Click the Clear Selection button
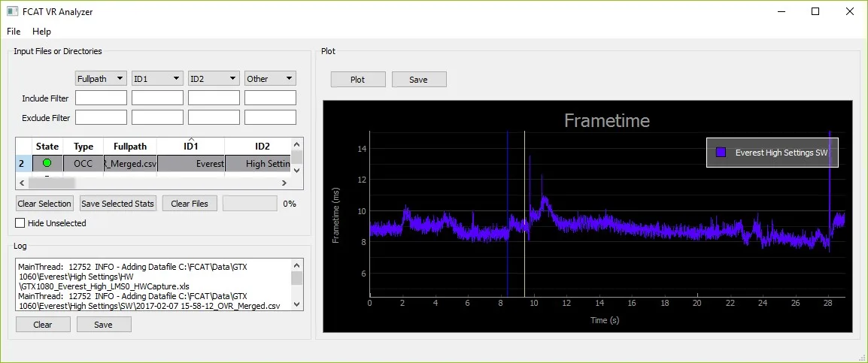Image resolution: width=868 pixels, height=363 pixels. pyautogui.click(x=44, y=204)
